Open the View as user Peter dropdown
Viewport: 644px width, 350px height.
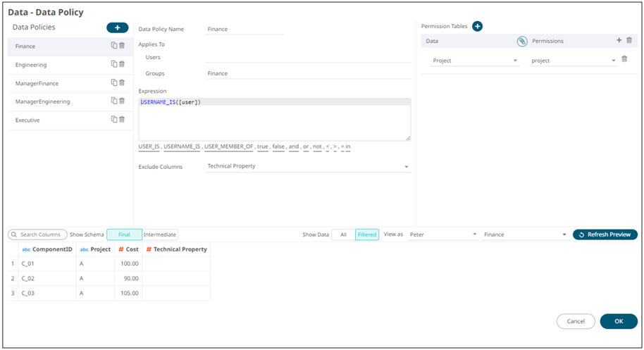pyautogui.click(x=474, y=235)
